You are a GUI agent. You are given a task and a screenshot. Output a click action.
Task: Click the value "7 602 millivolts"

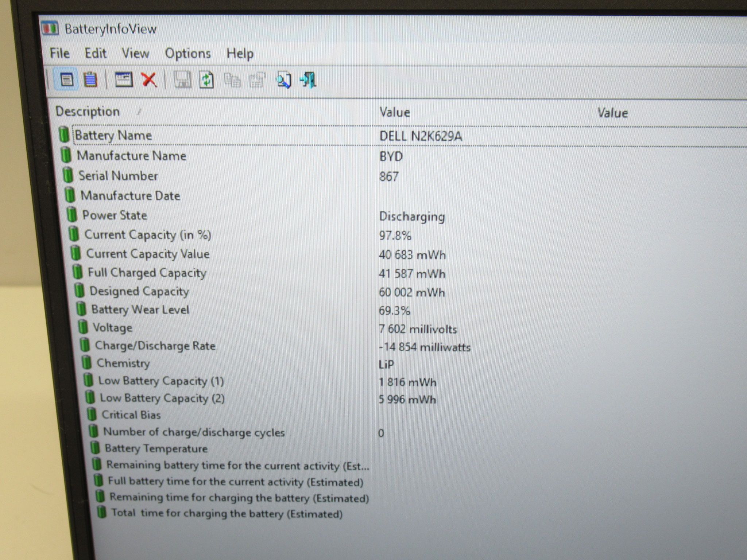(x=418, y=329)
